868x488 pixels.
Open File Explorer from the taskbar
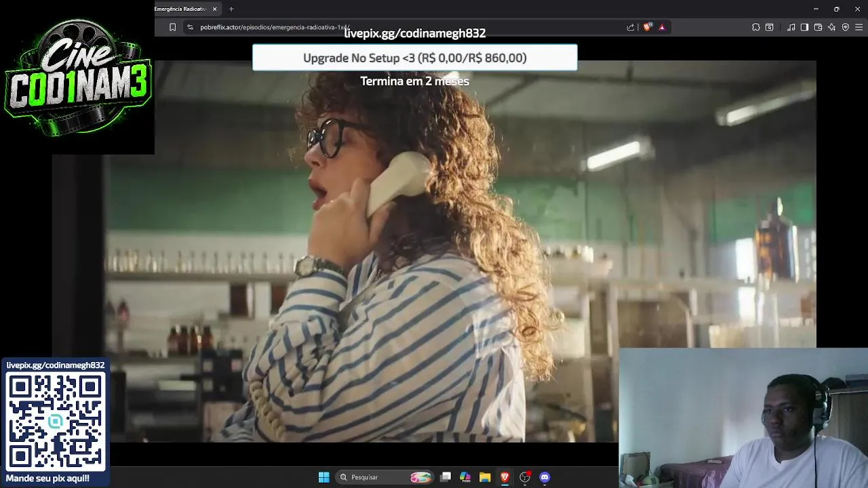(x=485, y=477)
